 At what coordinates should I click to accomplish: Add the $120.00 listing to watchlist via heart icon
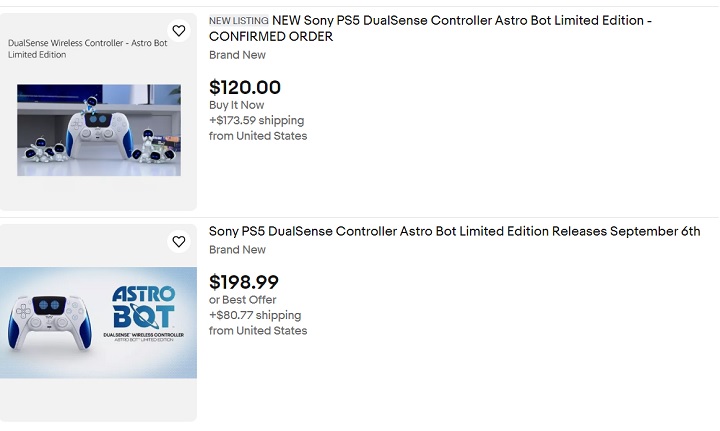pyautogui.click(x=179, y=31)
